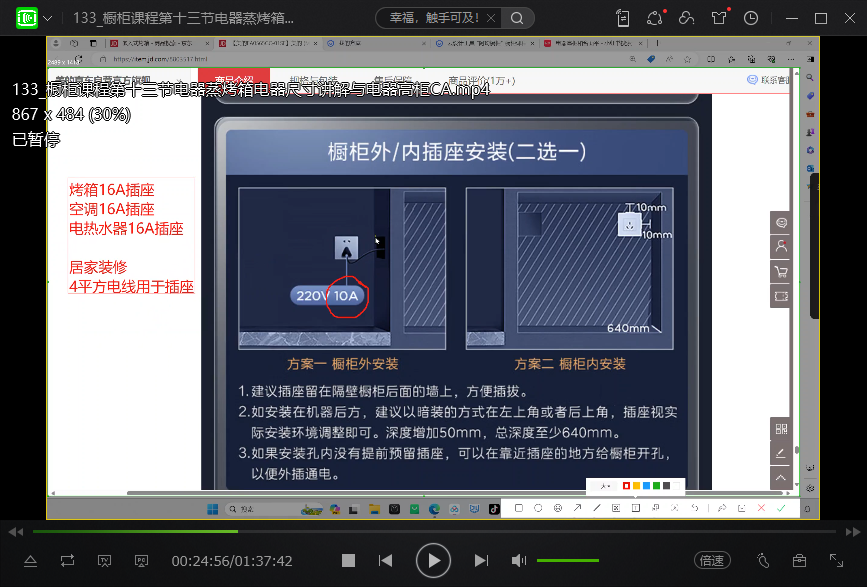867x587 pixels.
Task: Minimize the player window
Action: point(792,18)
